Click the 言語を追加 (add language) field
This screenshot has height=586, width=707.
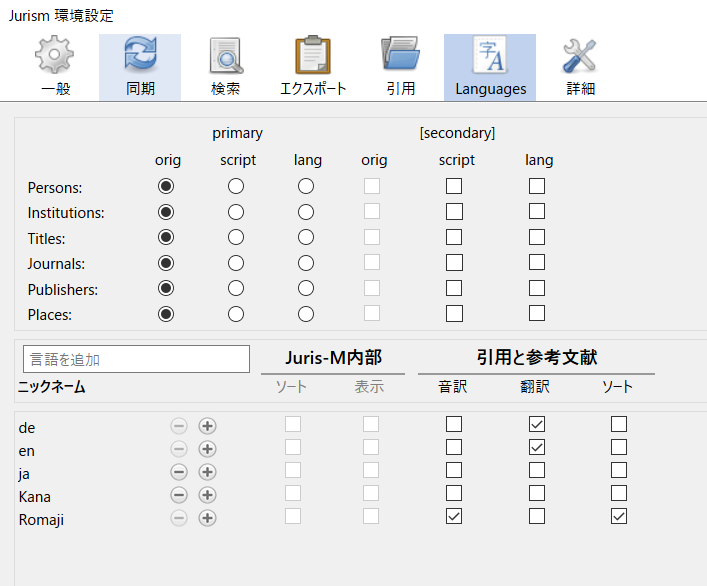coord(136,359)
